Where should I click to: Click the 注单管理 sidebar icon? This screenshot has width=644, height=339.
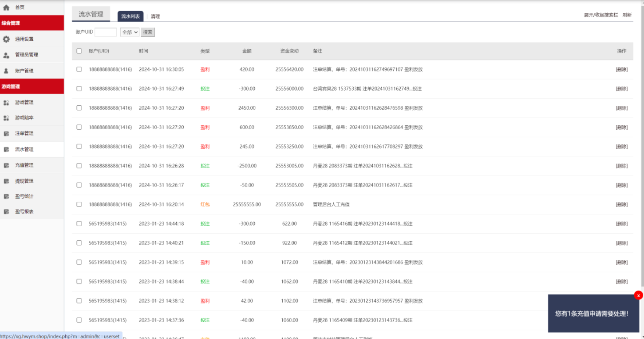(6, 134)
